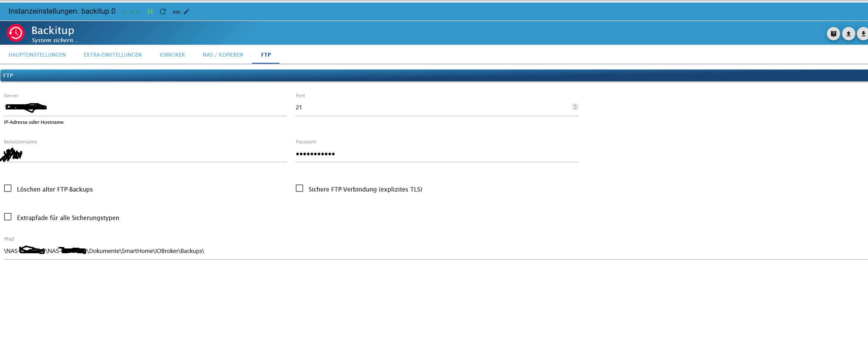
Task: Click the FTP section header bar
Action: (434, 75)
